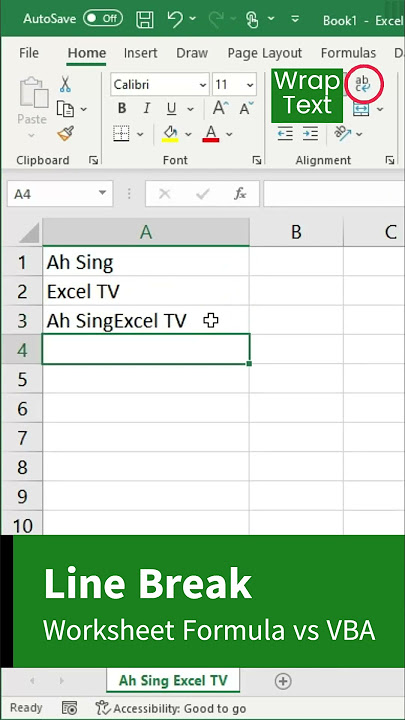Expand the Name Box dropdown arrow
The image size is (405, 720).
coord(102,193)
